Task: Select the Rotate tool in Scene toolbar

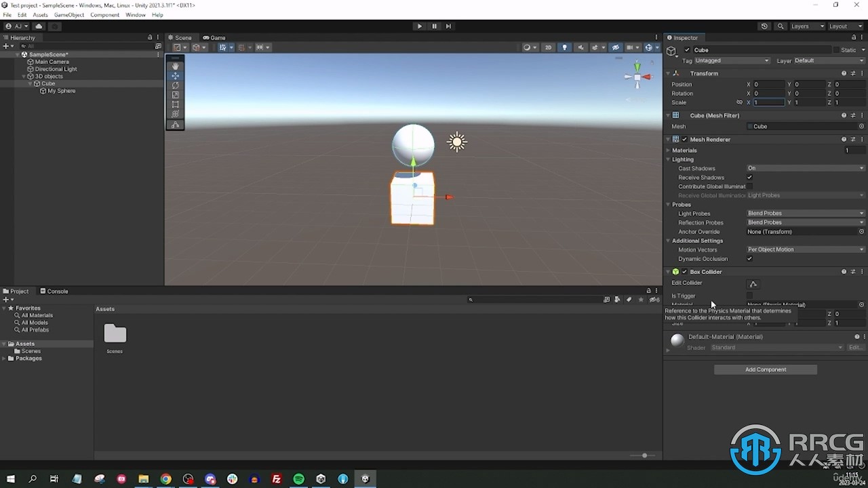Action: pyautogui.click(x=176, y=85)
